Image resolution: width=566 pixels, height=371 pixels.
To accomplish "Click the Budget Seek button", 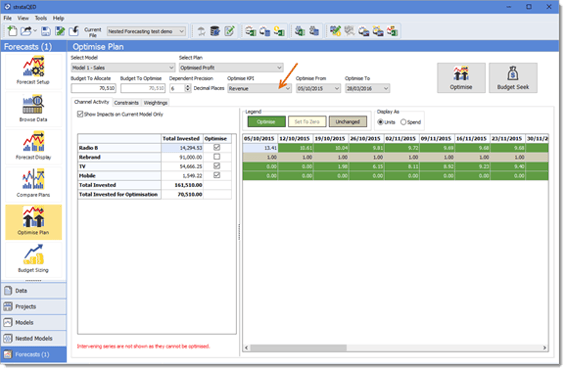I will pos(513,78).
